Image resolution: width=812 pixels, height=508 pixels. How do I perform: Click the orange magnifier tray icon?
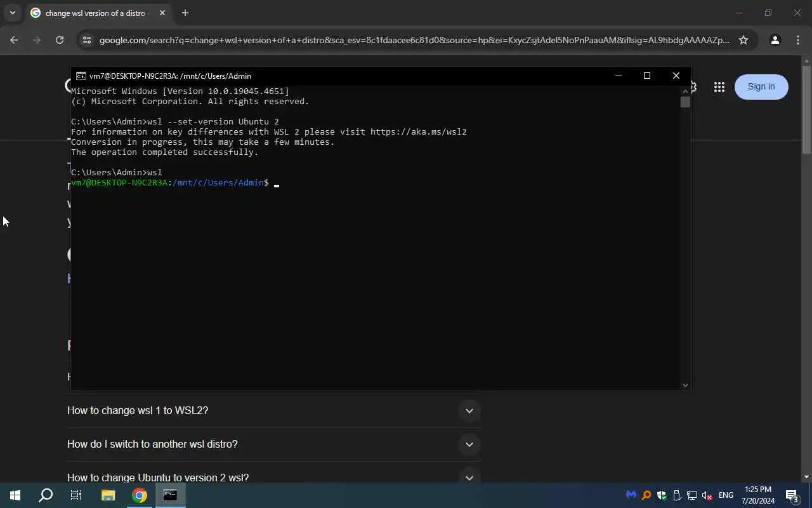pyautogui.click(x=646, y=495)
